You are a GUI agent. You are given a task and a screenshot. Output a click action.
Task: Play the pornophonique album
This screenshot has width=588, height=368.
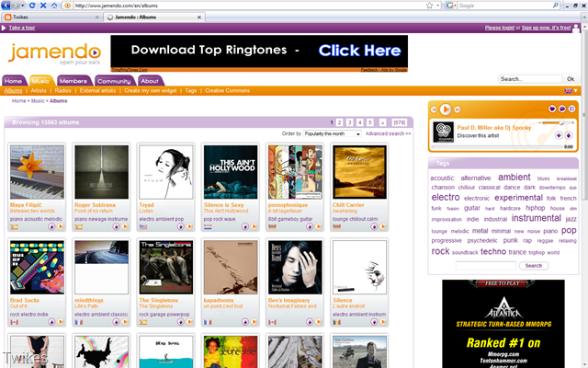click(x=318, y=226)
